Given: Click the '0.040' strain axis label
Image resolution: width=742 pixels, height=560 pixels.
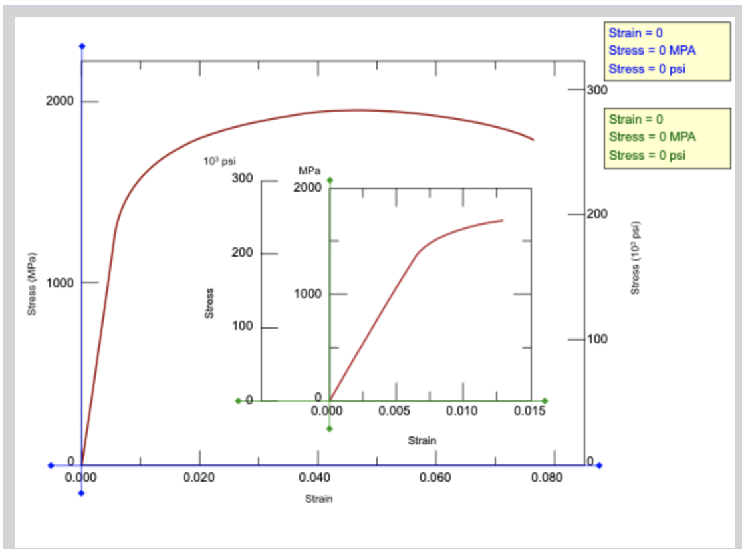Looking at the screenshot, I should pos(314,477).
